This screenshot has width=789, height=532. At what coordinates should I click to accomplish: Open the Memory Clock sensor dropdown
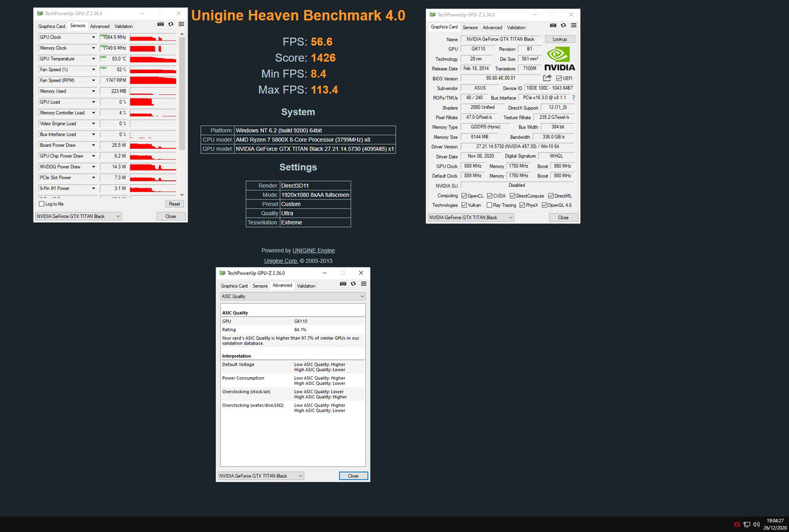click(x=93, y=48)
